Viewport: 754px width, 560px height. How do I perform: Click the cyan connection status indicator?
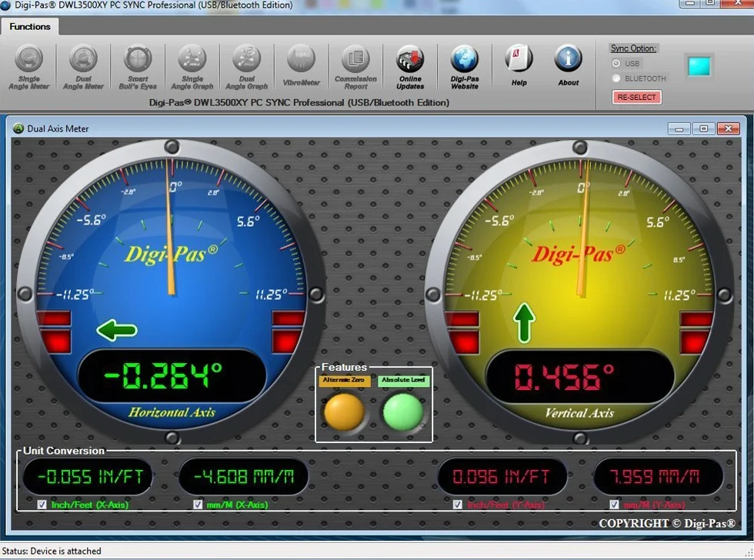click(699, 66)
